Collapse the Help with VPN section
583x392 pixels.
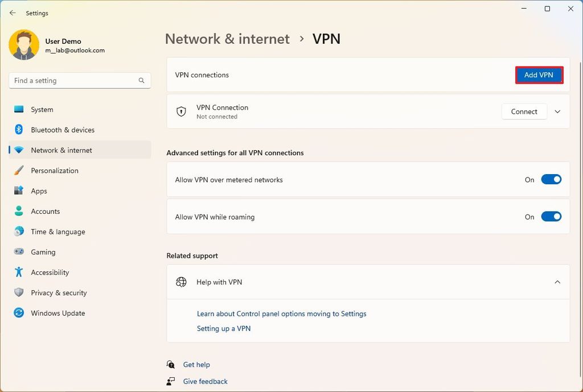557,282
